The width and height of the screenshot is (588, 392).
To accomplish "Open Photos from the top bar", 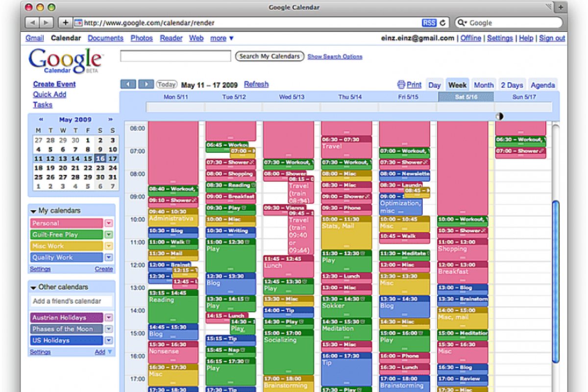I will click(142, 38).
